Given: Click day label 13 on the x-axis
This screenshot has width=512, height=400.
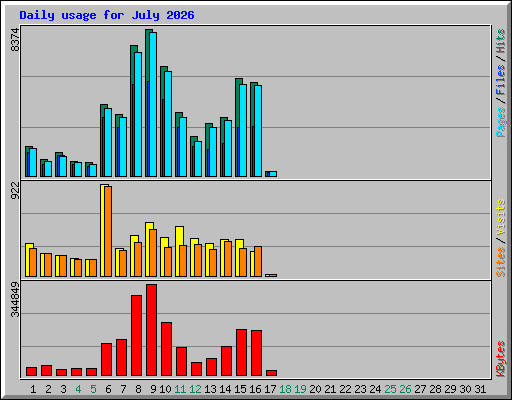Looking at the screenshot, I should coord(210,389).
